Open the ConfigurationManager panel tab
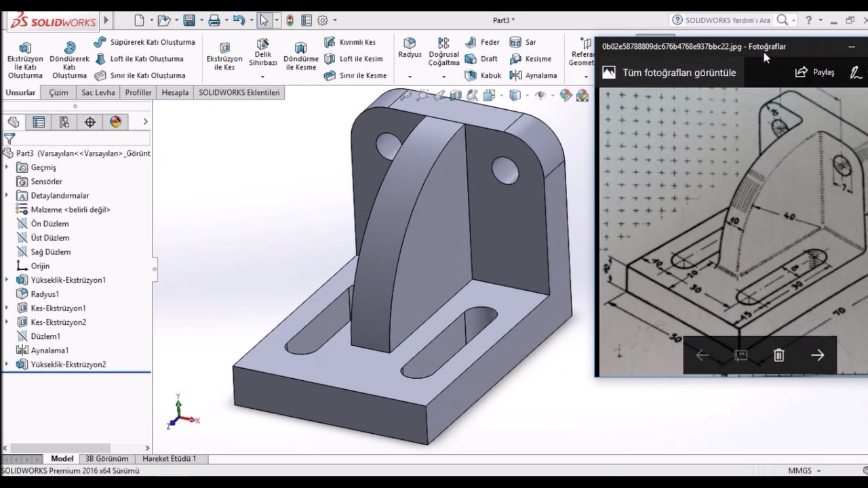This screenshot has width=868, height=488. (x=64, y=122)
